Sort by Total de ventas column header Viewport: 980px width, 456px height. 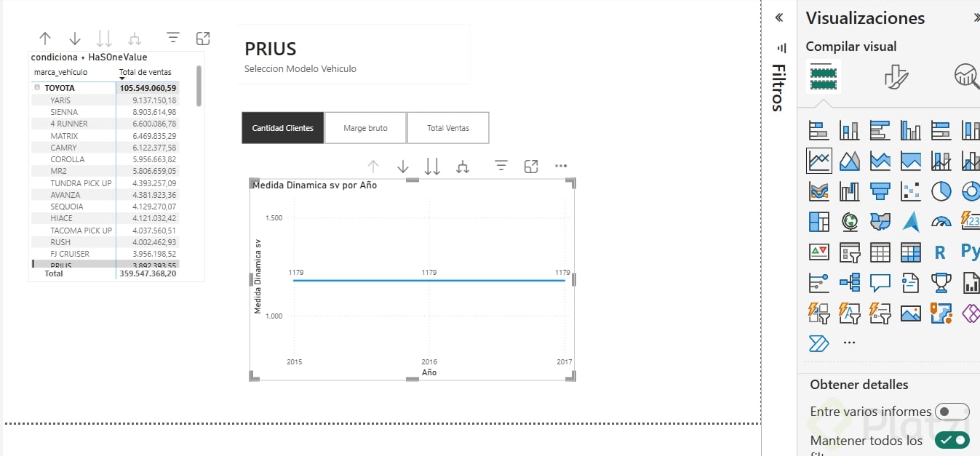[x=146, y=72]
